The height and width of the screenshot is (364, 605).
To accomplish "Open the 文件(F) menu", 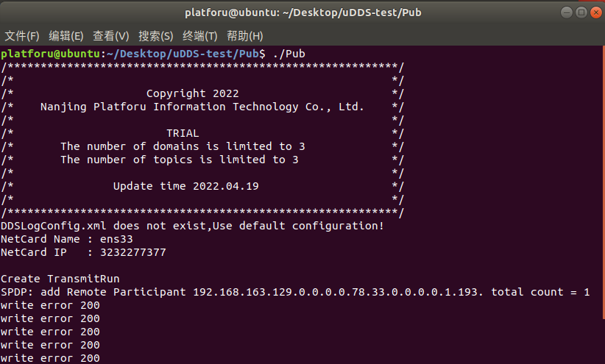I will coord(22,36).
